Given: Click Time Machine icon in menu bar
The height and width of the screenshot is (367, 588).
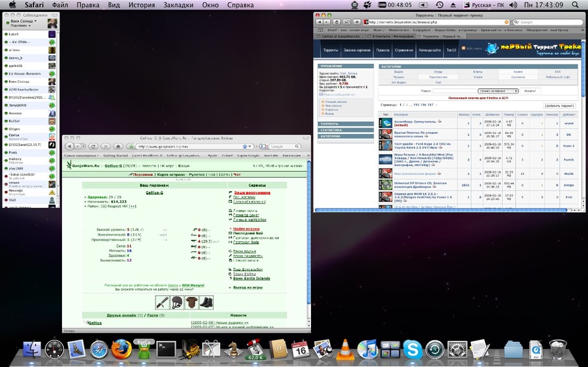Looking at the screenshot, I should pos(439,5).
